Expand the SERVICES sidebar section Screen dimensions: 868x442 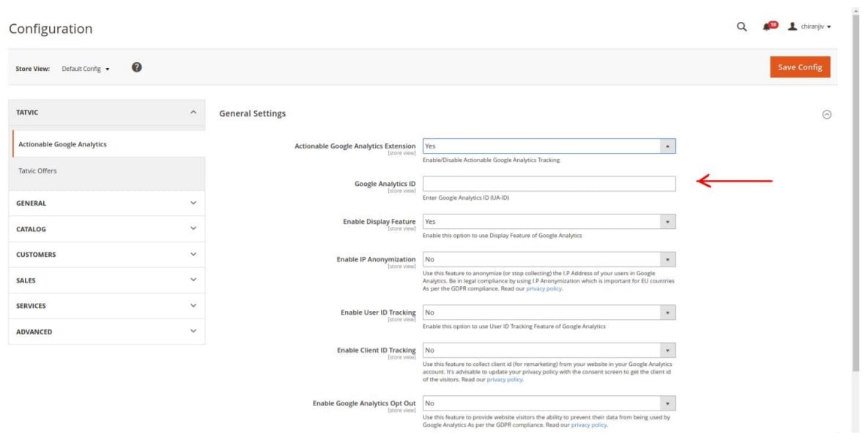tap(107, 306)
